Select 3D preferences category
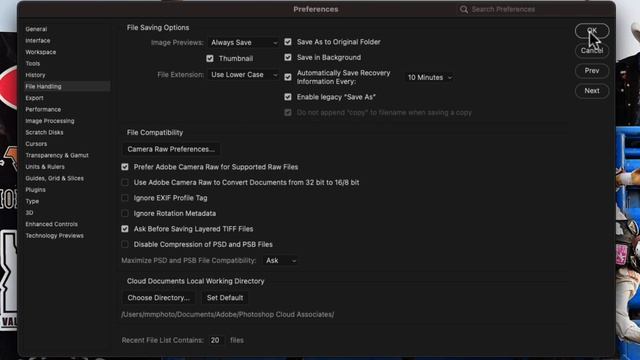The width and height of the screenshot is (640, 360). click(x=29, y=212)
